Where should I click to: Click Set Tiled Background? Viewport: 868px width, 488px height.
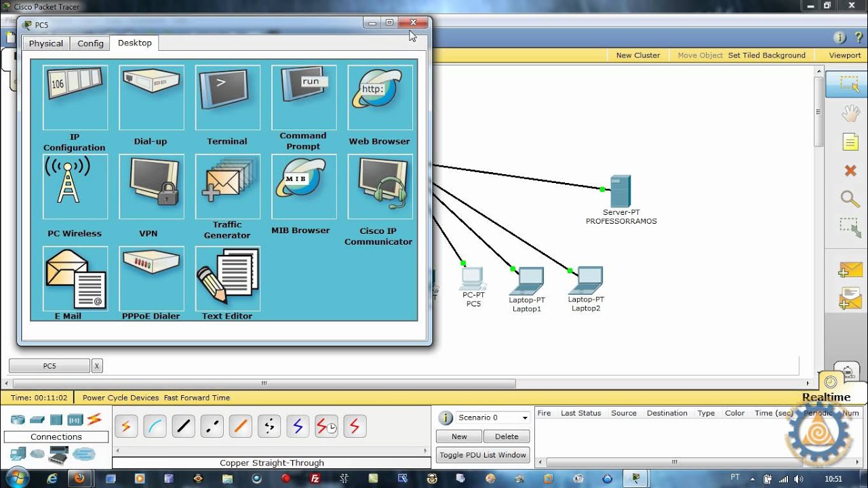(x=767, y=56)
